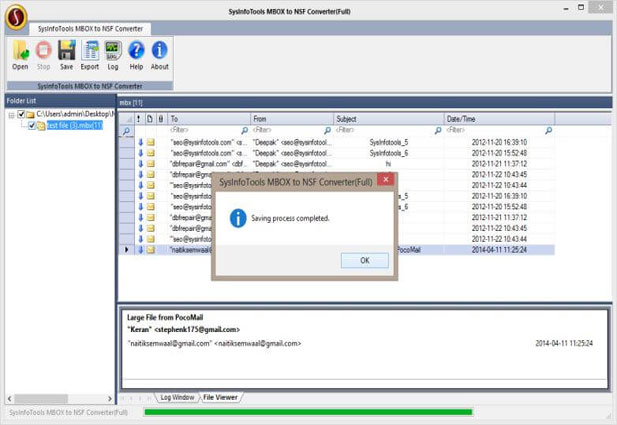Toggle checkbox for test file (3).mbx
The image size is (617, 425).
coord(32,126)
